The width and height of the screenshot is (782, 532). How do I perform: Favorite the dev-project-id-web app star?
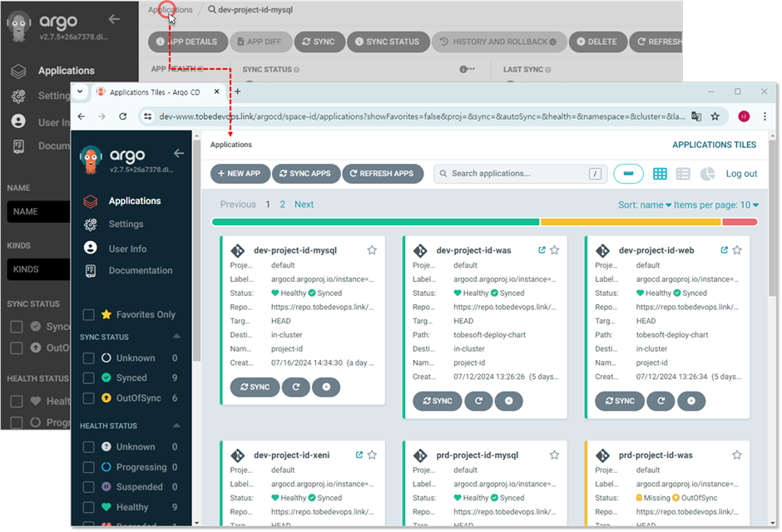pyautogui.click(x=737, y=250)
